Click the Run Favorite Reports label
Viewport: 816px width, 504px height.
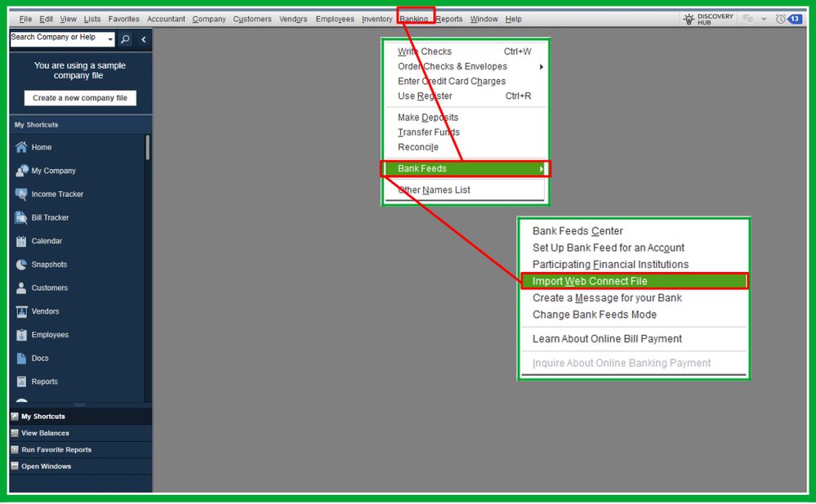[x=56, y=450]
